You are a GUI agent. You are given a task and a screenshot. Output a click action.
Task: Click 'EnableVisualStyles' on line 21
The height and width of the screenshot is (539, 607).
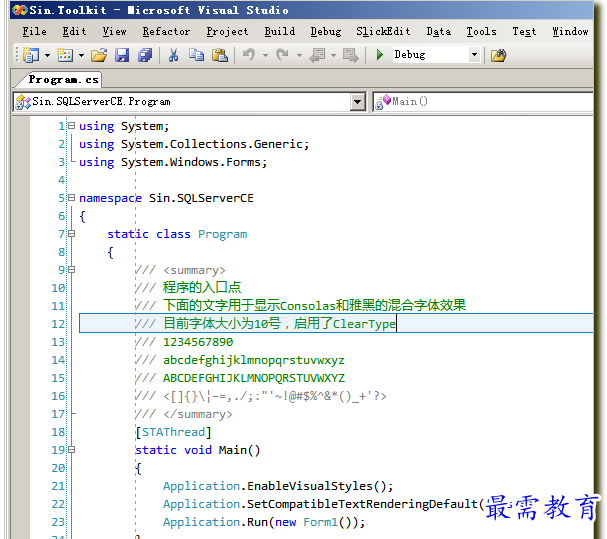pos(310,486)
